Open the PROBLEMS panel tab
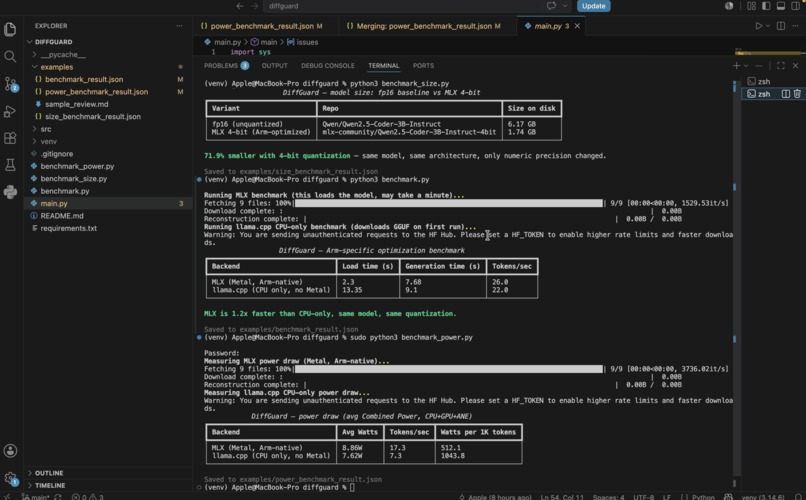Screen dimensions: 806x500 point(226,66)
